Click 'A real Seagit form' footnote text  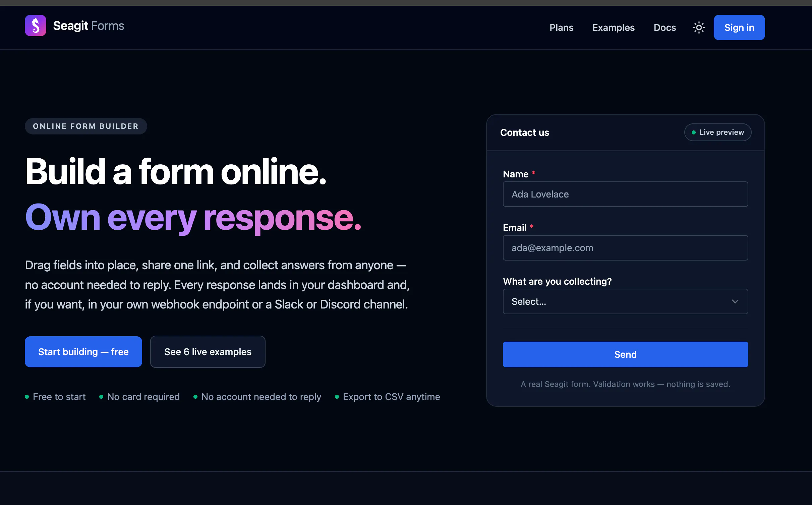click(x=625, y=384)
